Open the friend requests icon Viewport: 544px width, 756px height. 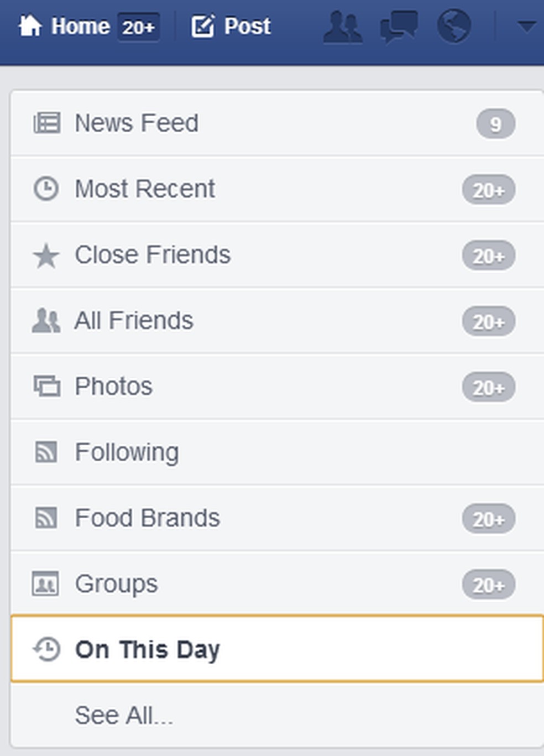tap(343, 27)
